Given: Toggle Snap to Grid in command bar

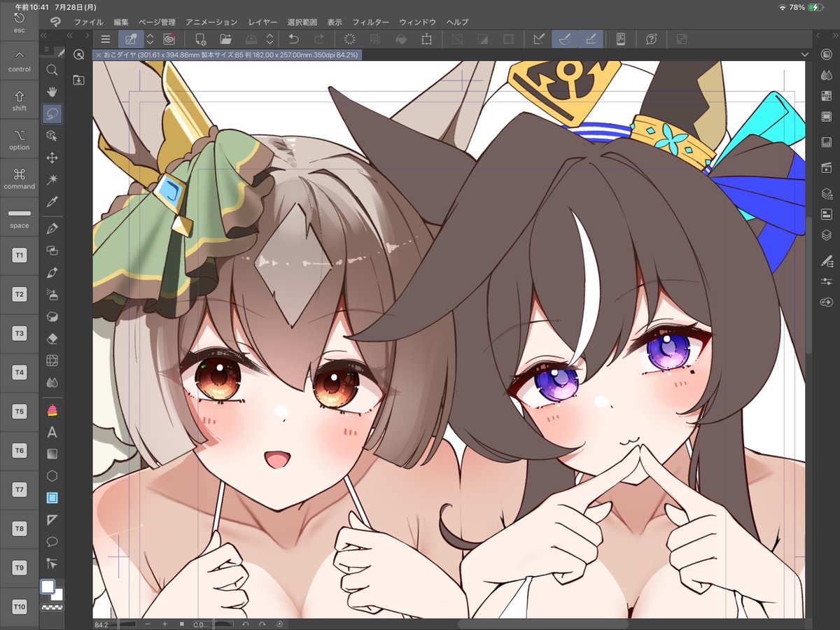Looking at the screenshot, I should (590, 39).
